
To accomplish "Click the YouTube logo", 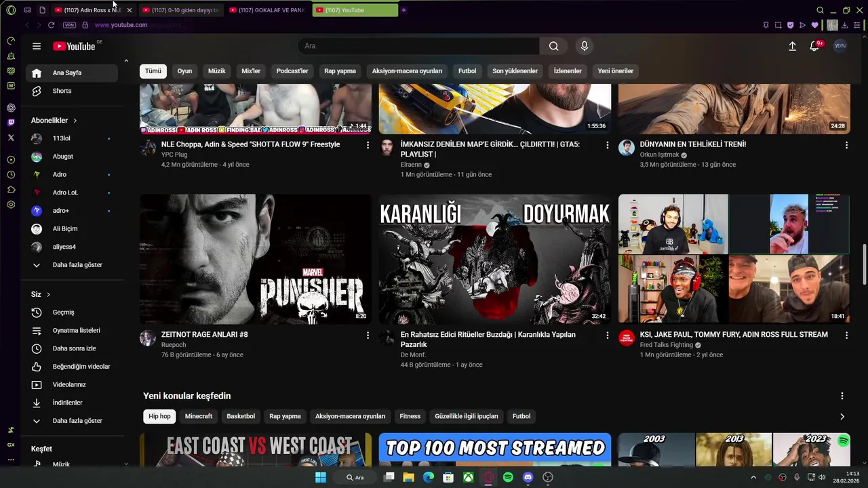I will (x=74, y=46).
